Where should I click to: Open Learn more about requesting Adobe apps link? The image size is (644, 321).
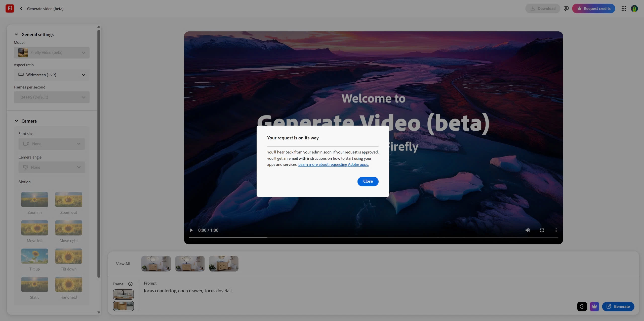333,165
